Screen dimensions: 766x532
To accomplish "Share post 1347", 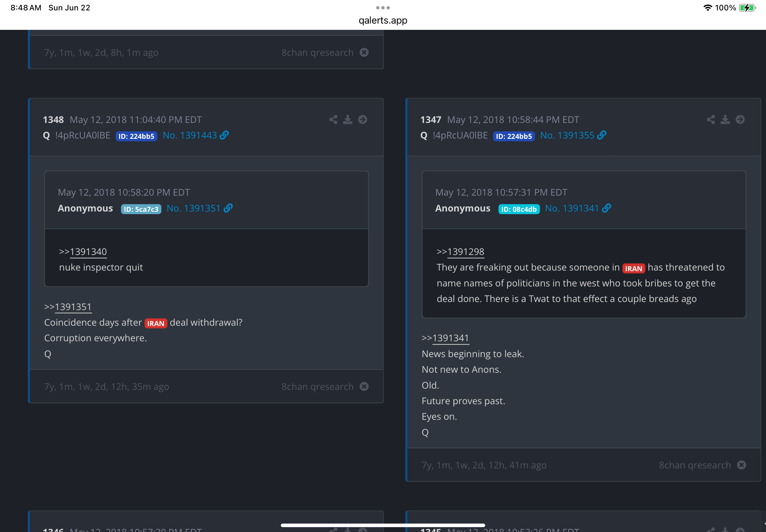I will pyautogui.click(x=710, y=119).
